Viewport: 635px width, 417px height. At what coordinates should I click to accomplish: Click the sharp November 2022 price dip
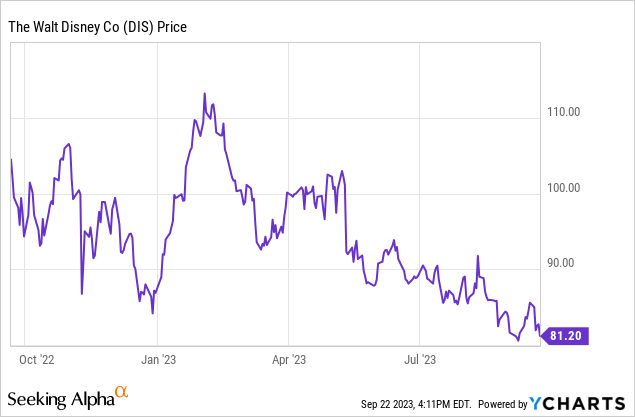pos(82,293)
